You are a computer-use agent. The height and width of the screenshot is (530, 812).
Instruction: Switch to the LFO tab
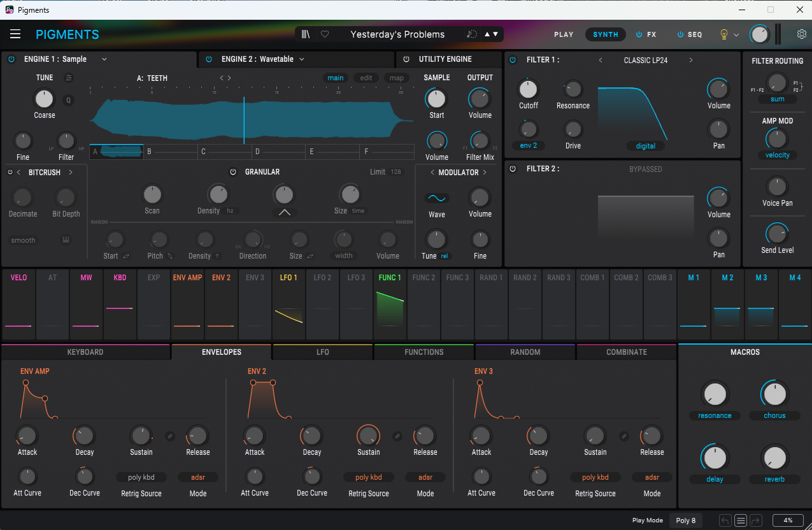pos(323,352)
